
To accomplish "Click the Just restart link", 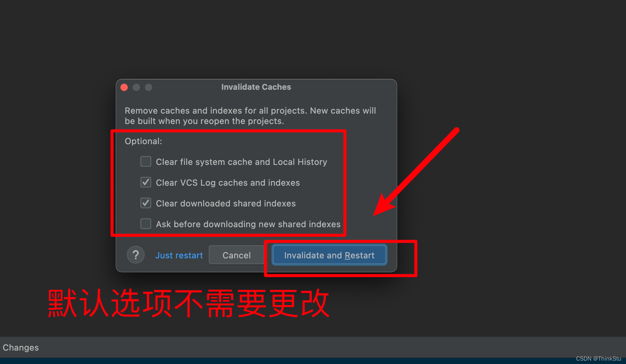I will [179, 255].
